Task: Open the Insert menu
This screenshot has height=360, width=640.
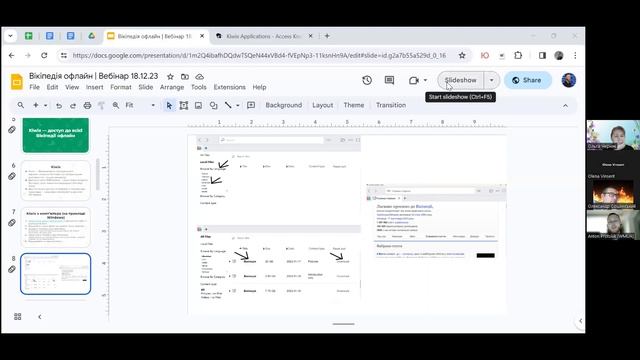Action: (x=94, y=87)
